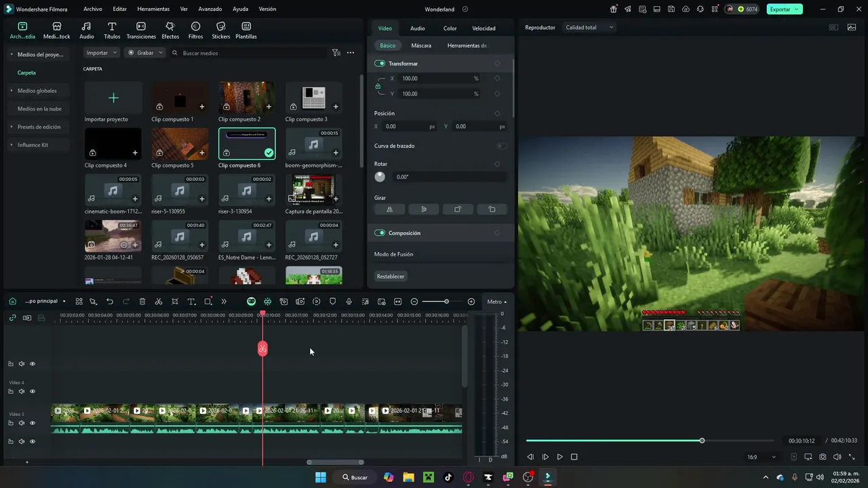The width and height of the screenshot is (868, 488).
Task: Open the Efectos panel
Action: pos(170,30)
